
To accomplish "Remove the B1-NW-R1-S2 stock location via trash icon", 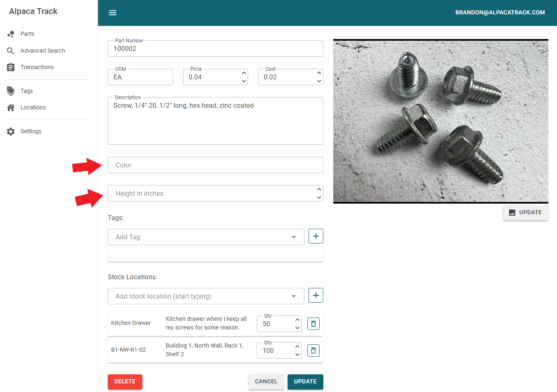I will tap(313, 351).
